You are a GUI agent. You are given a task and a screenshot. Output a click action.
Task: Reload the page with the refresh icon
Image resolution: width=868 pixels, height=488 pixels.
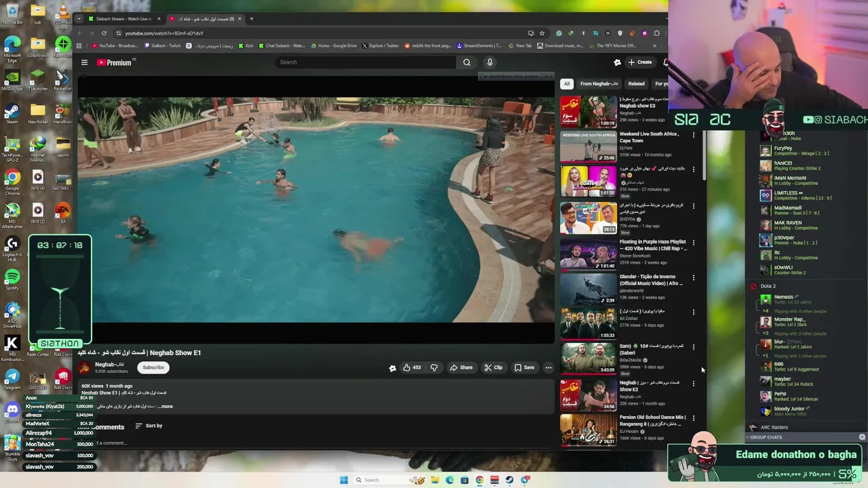click(x=104, y=33)
